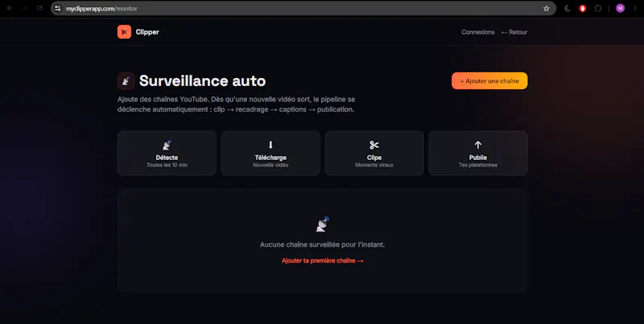Click the Ajouter une chaîne button
Image resolution: width=644 pixels, height=324 pixels.
489,80
